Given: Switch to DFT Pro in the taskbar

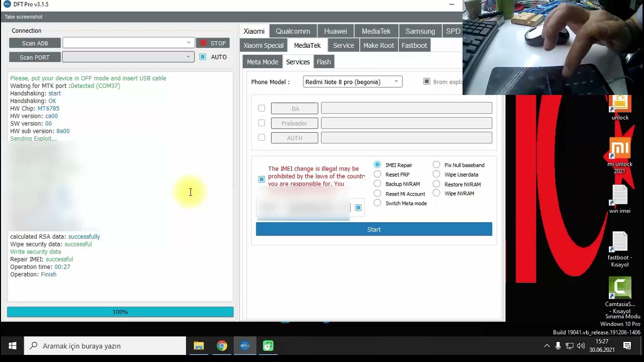Looking at the screenshot, I should (x=245, y=346).
